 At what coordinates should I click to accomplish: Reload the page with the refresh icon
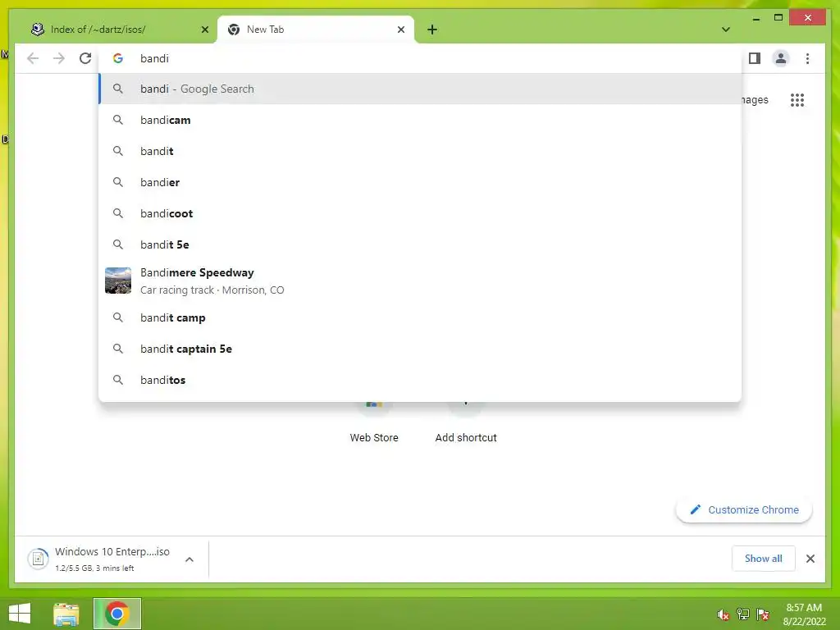pyautogui.click(x=85, y=58)
